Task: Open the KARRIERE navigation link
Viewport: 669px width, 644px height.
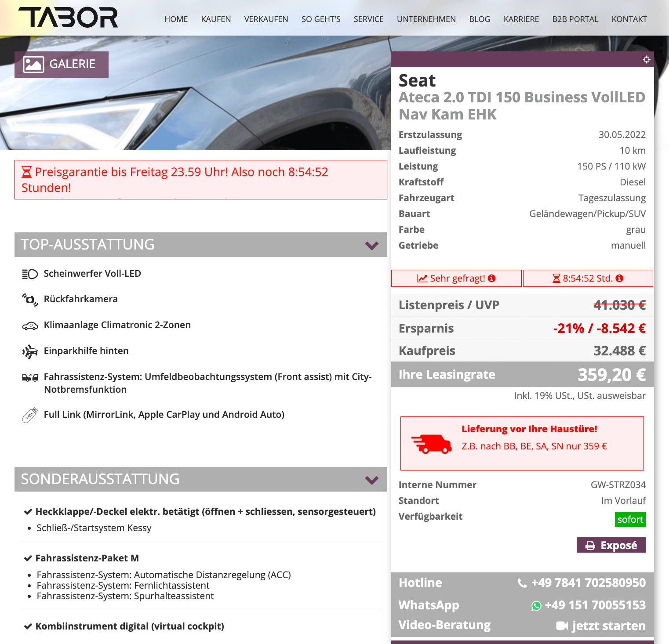Action: click(x=521, y=19)
